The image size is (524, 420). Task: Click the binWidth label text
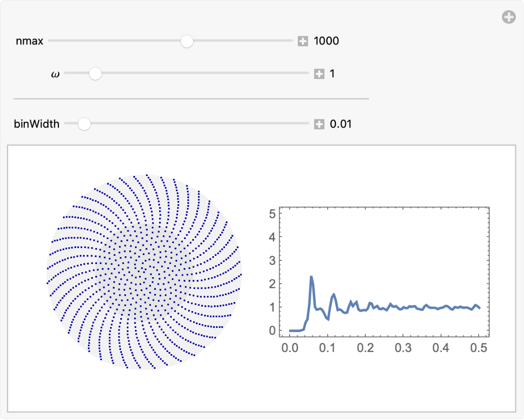37,124
